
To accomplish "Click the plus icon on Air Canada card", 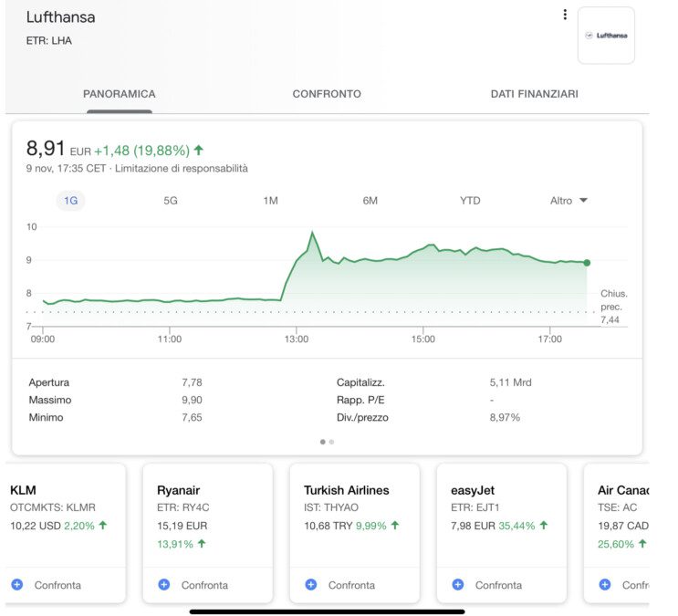I will (x=605, y=585).
